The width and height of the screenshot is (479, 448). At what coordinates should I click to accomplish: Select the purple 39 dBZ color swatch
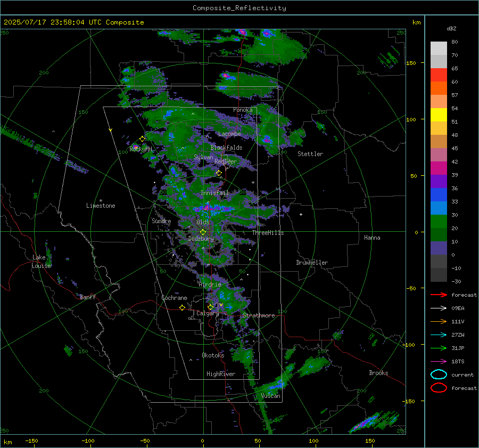[x=439, y=181]
